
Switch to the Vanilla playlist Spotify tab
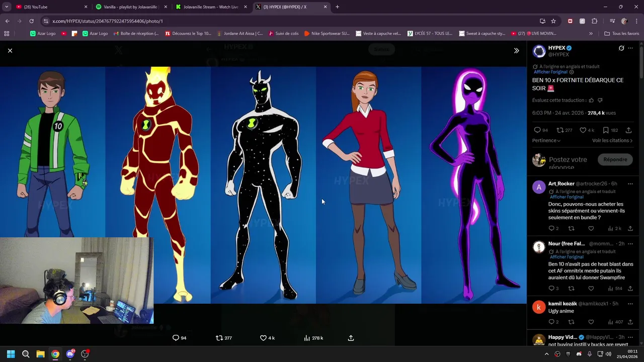pos(132,7)
